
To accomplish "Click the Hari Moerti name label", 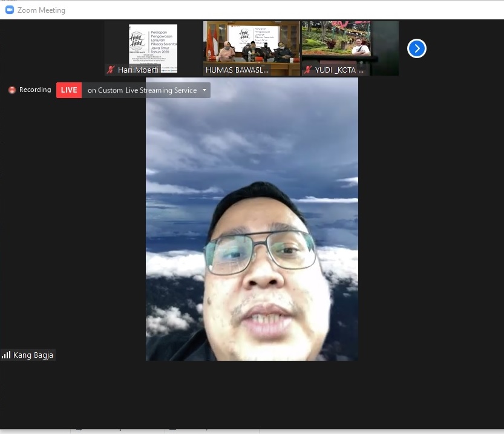I will click(138, 70).
